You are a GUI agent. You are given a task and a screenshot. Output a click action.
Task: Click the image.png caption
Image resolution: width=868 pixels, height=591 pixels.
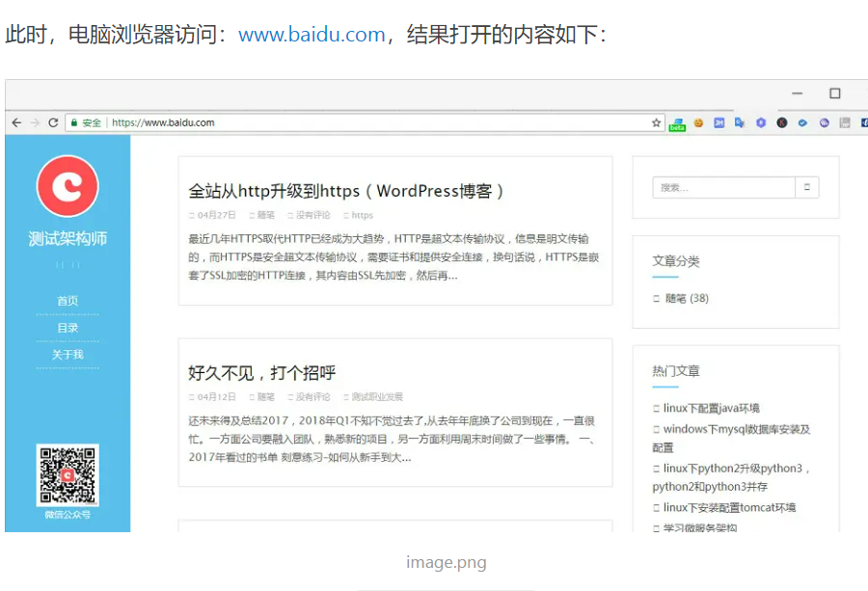447,562
